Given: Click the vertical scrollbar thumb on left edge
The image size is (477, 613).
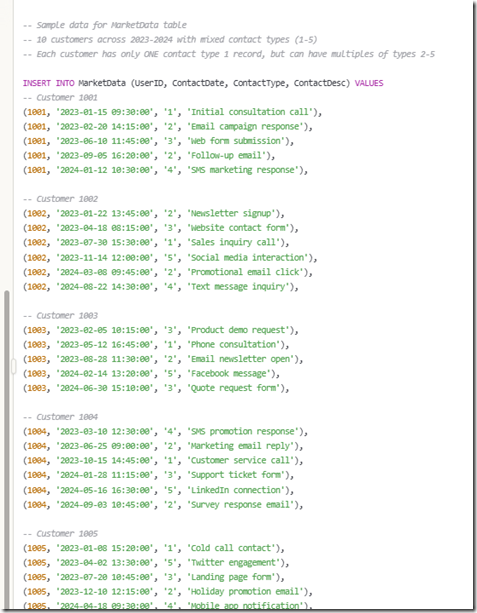Looking at the screenshot, I should pyautogui.click(x=6, y=449).
